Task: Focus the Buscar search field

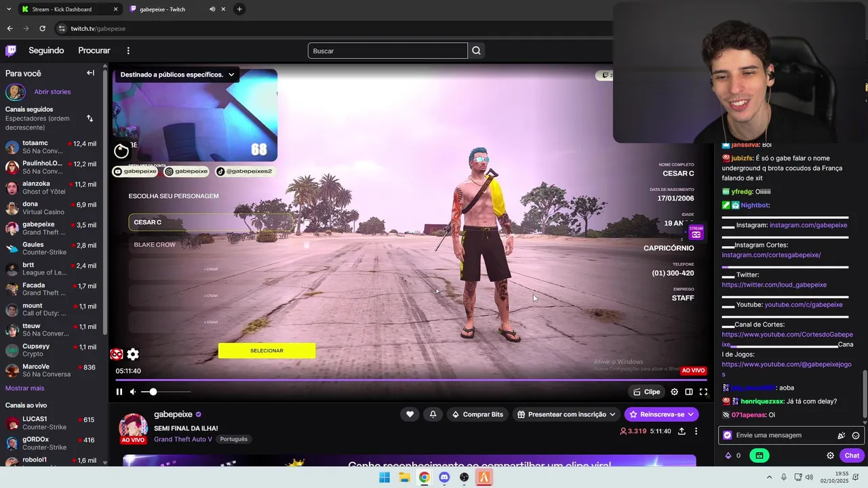Action: click(387, 51)
